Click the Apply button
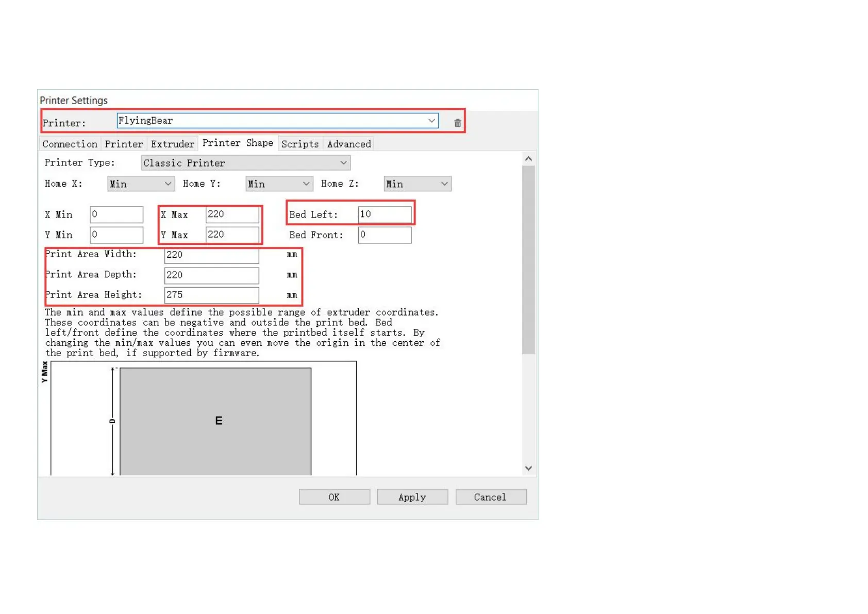This screenshot has width=868, height=614. click(412, 497)
